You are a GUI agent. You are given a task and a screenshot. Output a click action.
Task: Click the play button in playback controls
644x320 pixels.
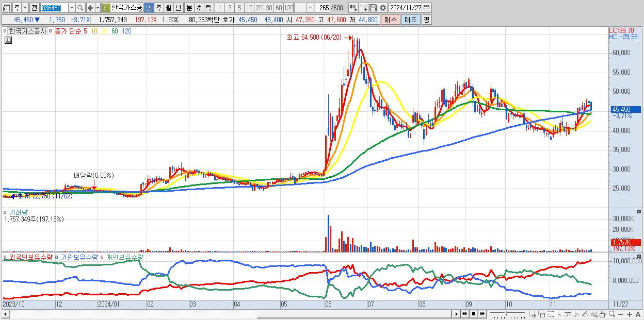[457, 314]
